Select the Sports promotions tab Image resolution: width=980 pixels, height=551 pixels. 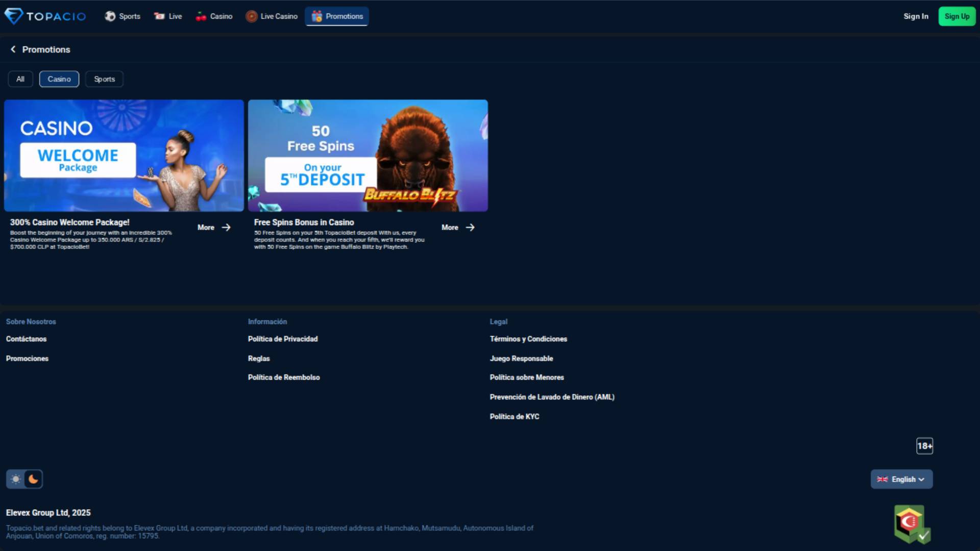pos(104,79)
